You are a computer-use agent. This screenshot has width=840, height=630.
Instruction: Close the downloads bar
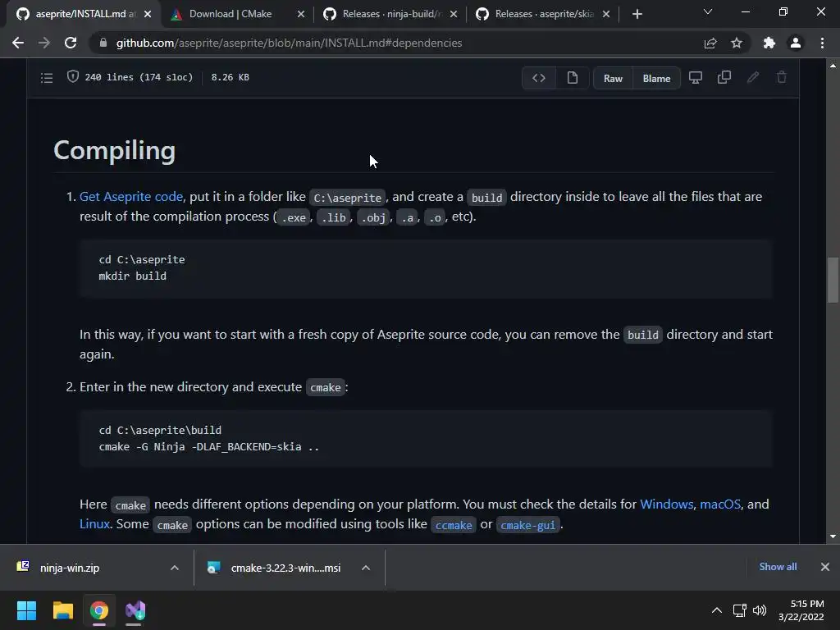825,567
